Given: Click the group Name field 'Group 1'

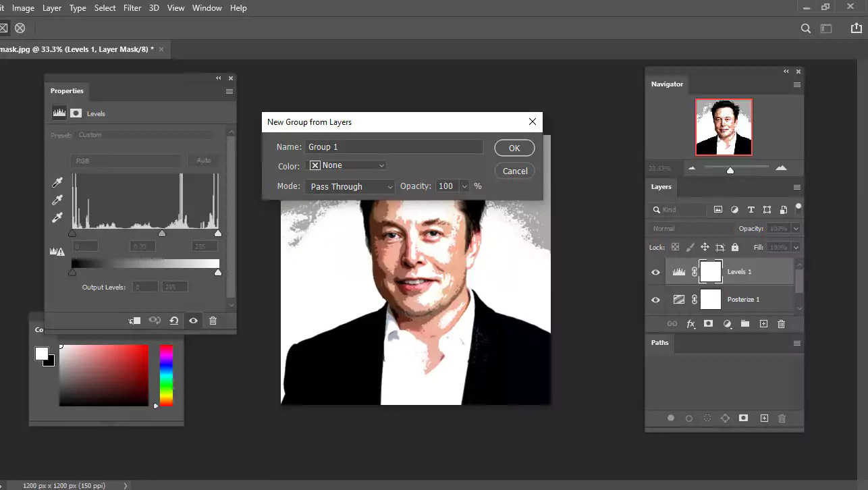Looking at the screenshot, I should [394, 146].
